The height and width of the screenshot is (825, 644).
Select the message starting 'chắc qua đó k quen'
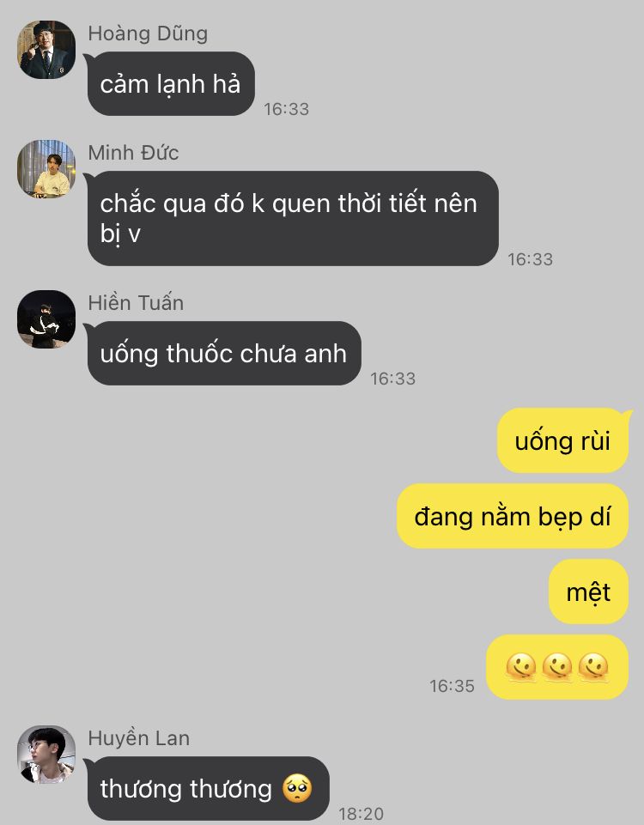293,218
